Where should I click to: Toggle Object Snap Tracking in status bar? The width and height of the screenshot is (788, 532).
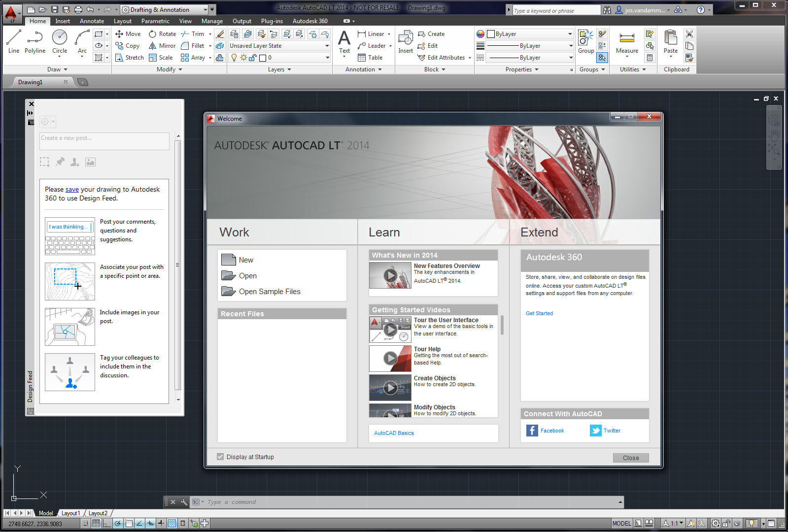(x=139, y=523)
